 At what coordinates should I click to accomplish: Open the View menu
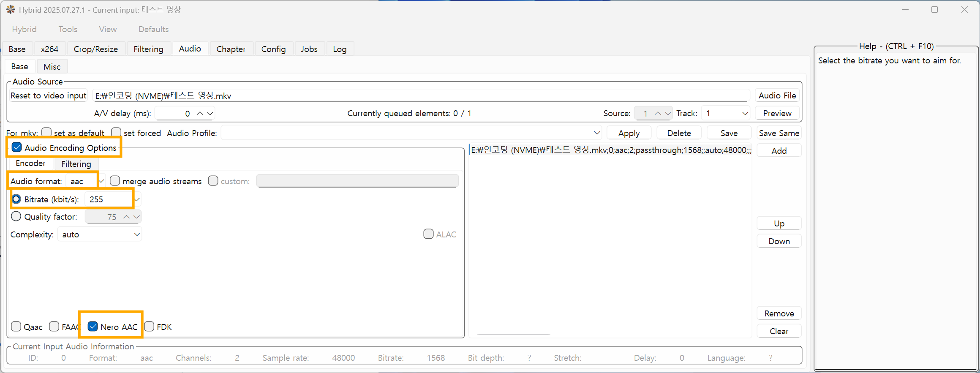click(108, 29)
